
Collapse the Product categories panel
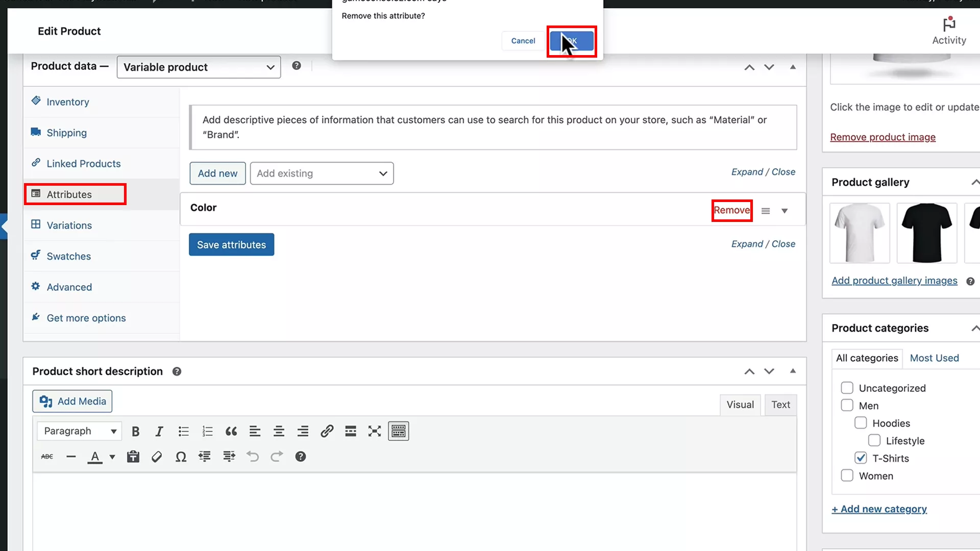point(975,328)
